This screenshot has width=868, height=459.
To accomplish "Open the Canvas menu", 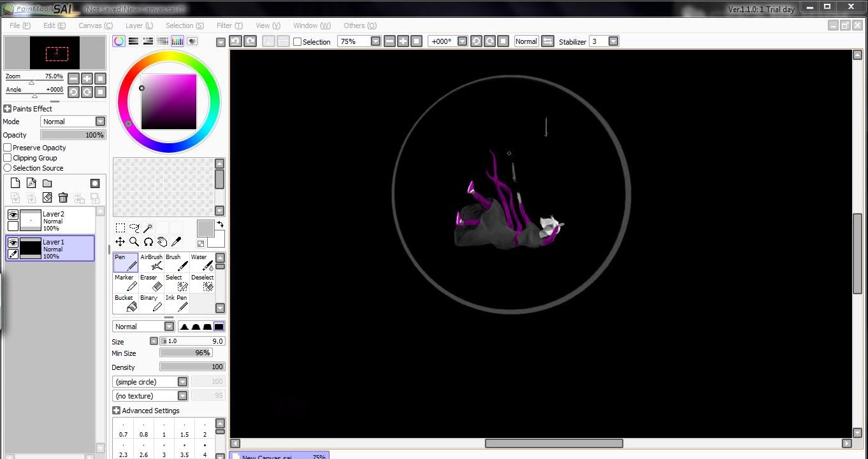I will click(95, 25).
